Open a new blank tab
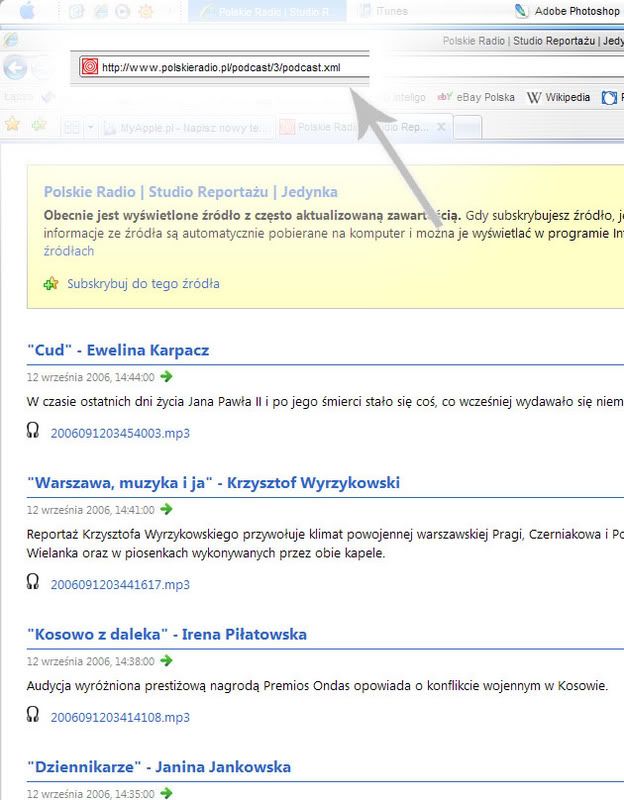The height and width of the screenshot is (800, 624). pos(467,128)
